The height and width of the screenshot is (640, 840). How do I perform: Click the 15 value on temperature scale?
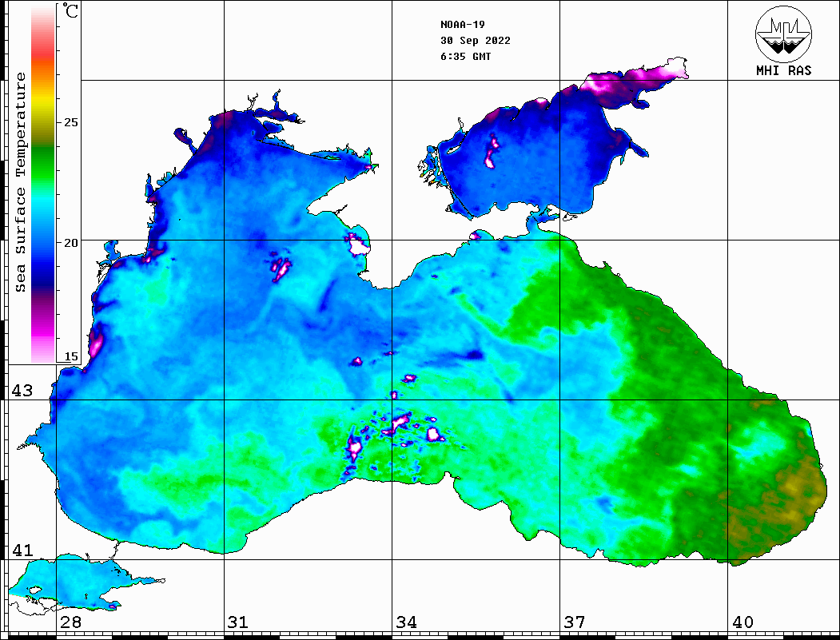pyautogui.click(x=70, y=356)
